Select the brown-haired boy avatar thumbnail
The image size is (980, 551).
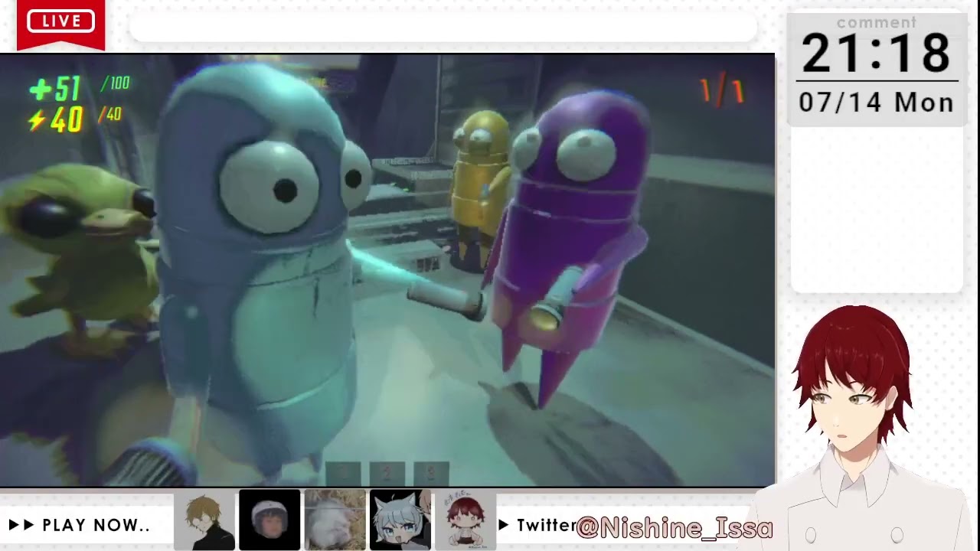[x=204, y=520]
